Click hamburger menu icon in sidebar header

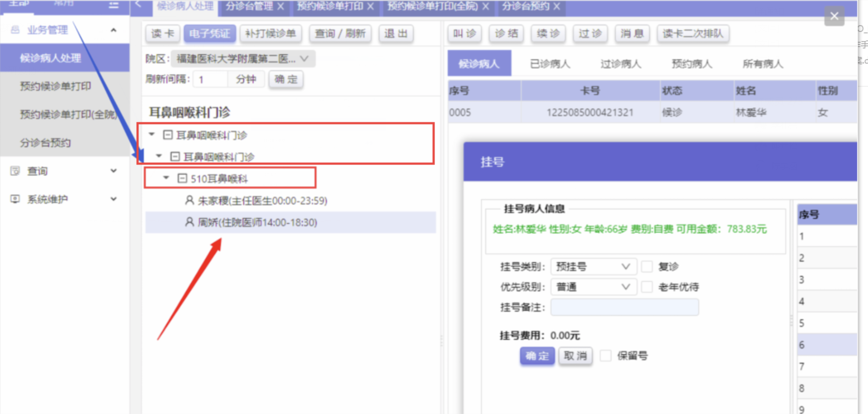pos(114,5)
